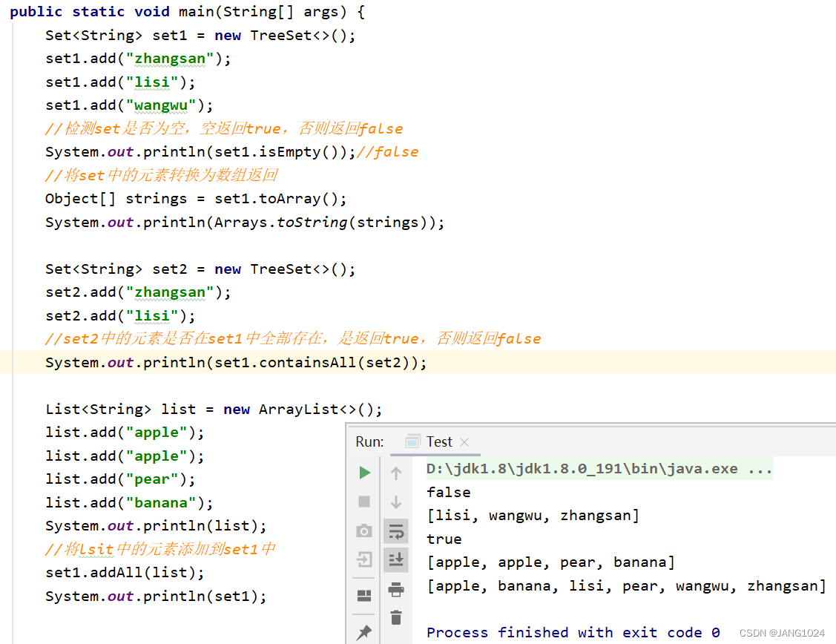Click the set1.add("lisi") code line
This screenshot has height=644, width=836.
pos(120,82)
